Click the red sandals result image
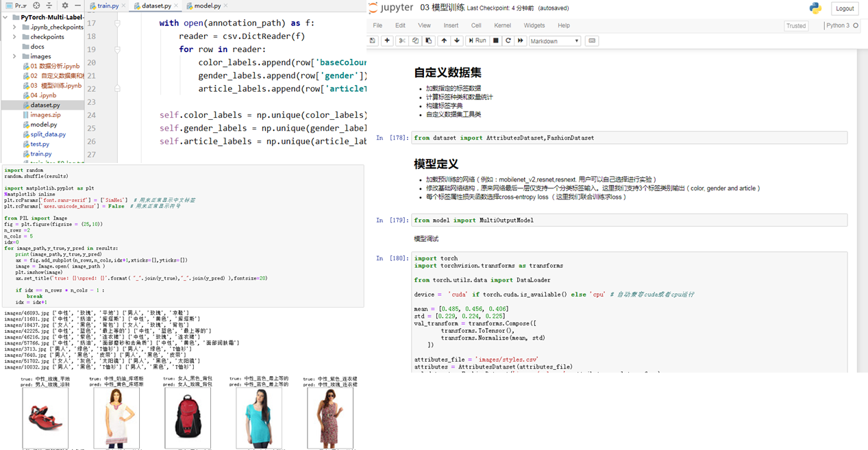 (45, 418)
